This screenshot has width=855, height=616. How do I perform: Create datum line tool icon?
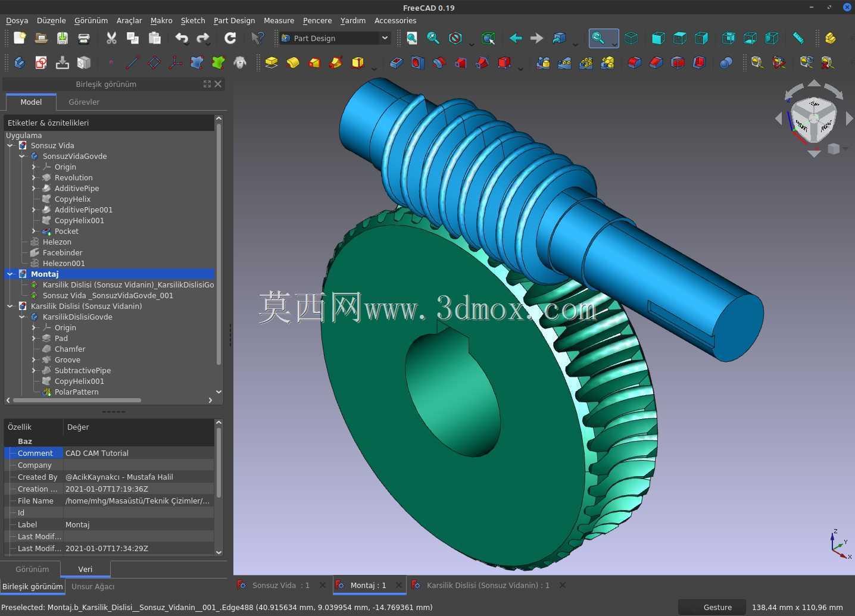tap(133, 62)
